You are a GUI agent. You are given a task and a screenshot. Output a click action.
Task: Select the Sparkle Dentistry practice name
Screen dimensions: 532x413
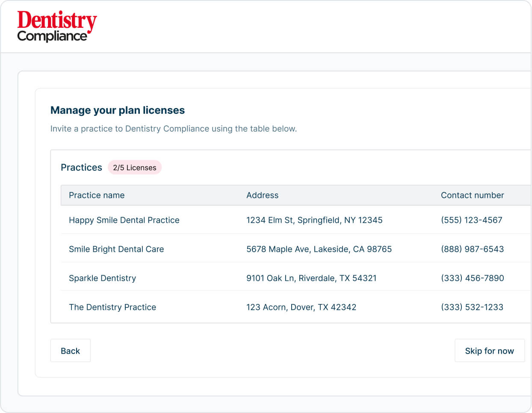point(102,278)
